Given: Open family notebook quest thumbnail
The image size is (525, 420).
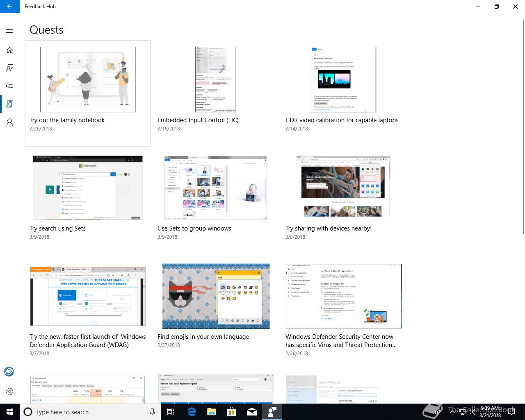Looking at the screenshot, I should click(88, 80).
